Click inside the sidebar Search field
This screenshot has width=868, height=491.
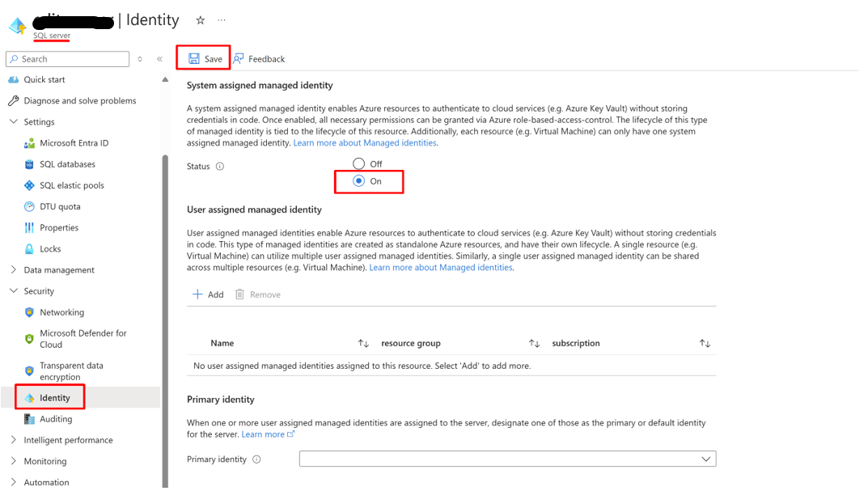pos(66,58)
